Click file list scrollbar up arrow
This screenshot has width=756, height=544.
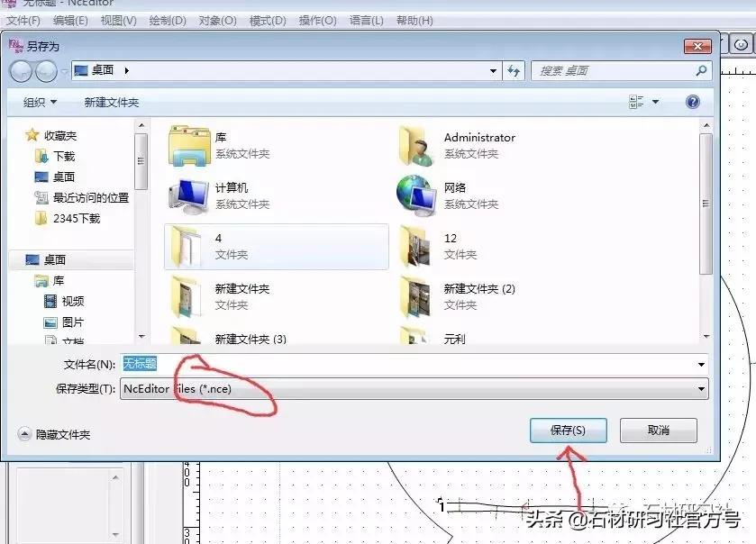pyautogui.click(x=706, y=125)
